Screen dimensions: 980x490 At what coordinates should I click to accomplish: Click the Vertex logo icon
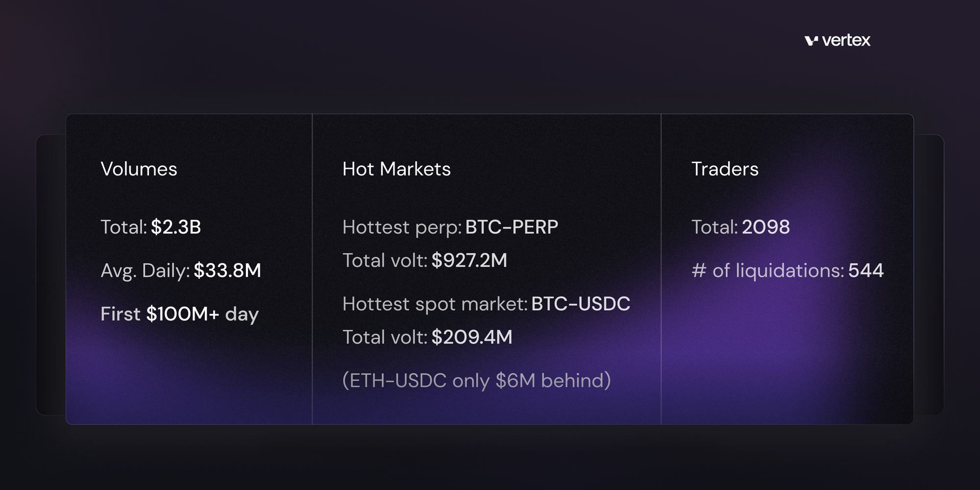pyautogui.click(x=811, y=41)
